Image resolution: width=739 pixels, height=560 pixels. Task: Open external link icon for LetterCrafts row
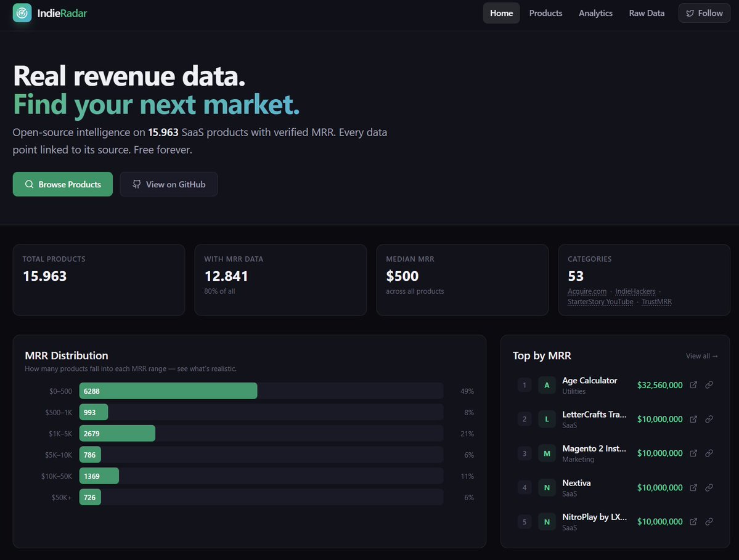pos(693,419)
